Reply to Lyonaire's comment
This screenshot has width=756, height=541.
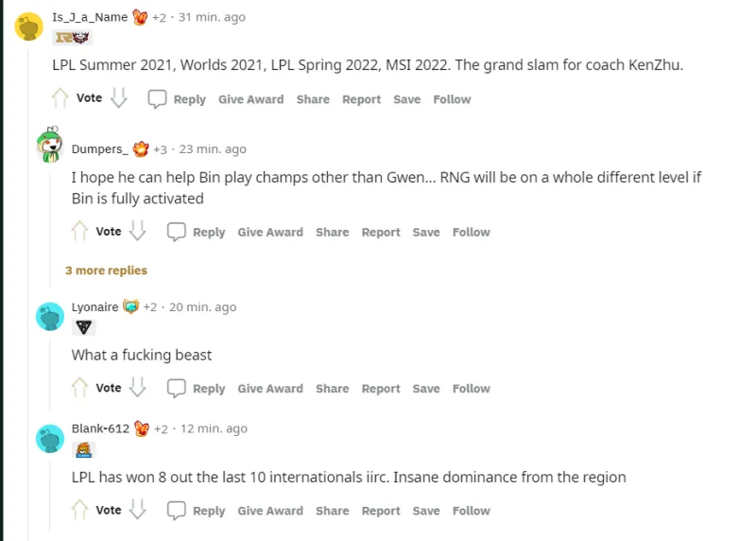click(197, 388)
